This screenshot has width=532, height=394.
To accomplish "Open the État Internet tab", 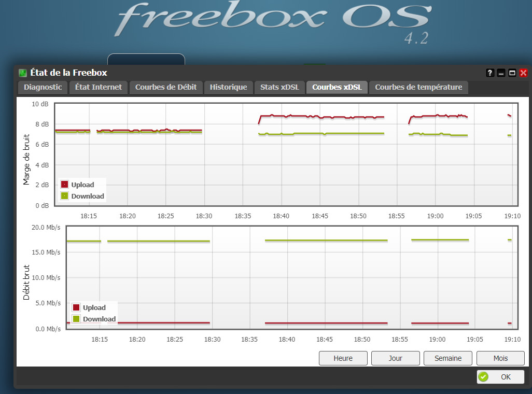I will click(x=99, y=87).
